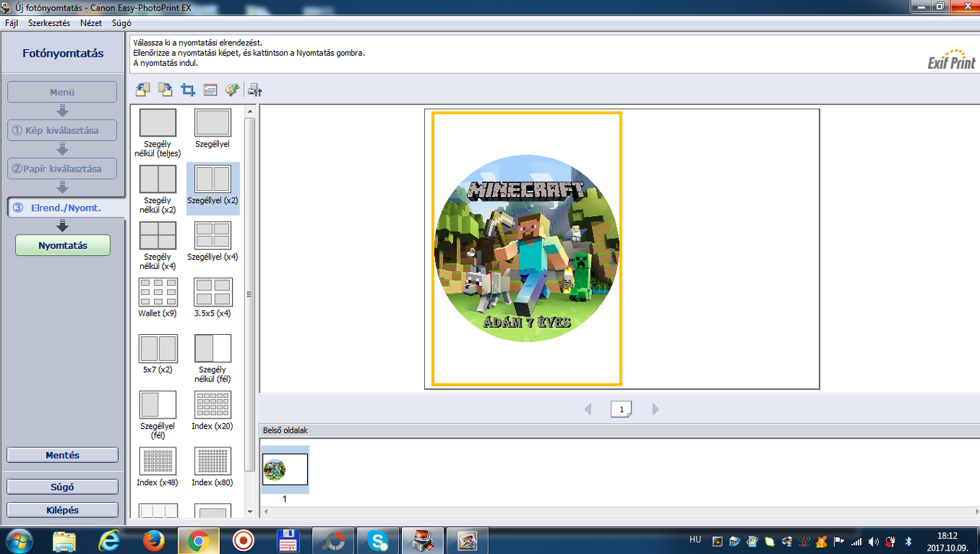The width and height of the screenshot is (980, 554).
Task: Open the volume control in system tray
Action: click(874, 542)
